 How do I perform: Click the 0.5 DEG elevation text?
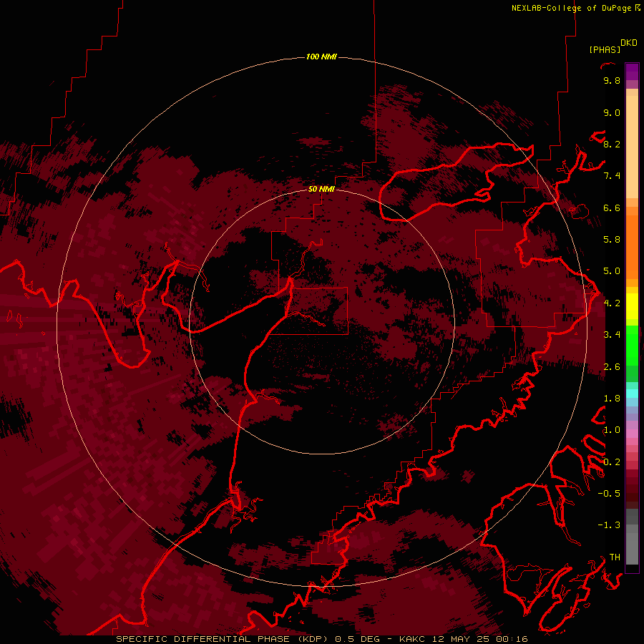pyautogui.click(x=358, y=639)
